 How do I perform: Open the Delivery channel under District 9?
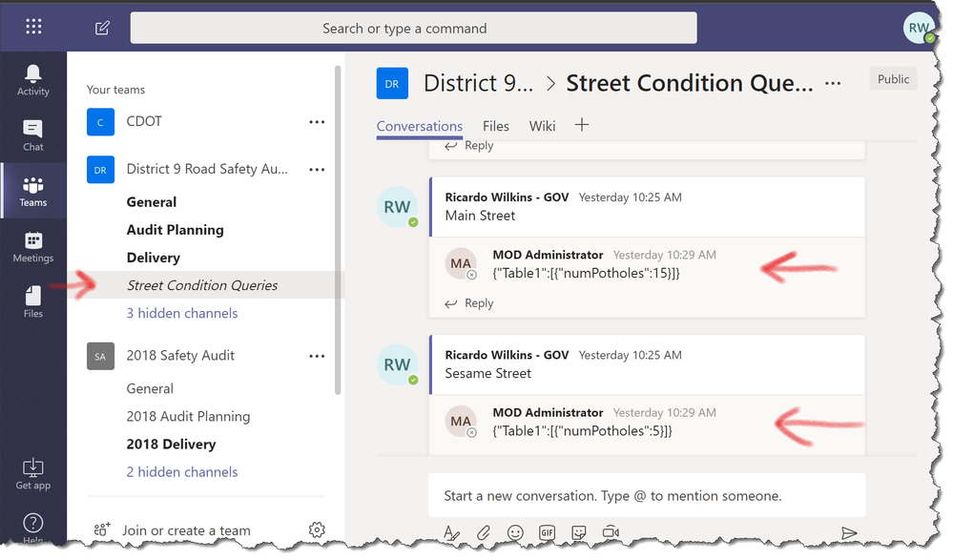pyautogui.click(x=154, y=258)
